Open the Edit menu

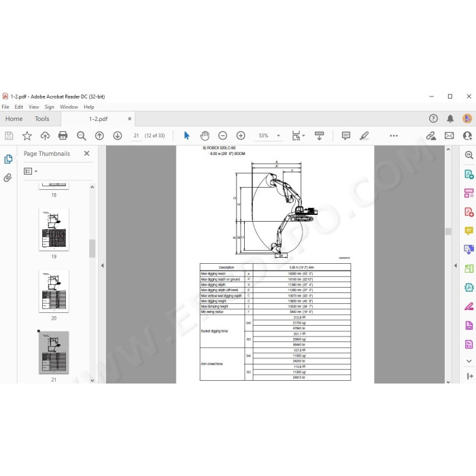tap(19, 107)
